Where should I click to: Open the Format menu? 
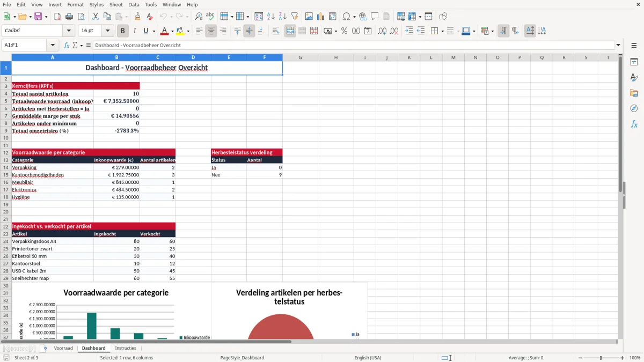75,4
